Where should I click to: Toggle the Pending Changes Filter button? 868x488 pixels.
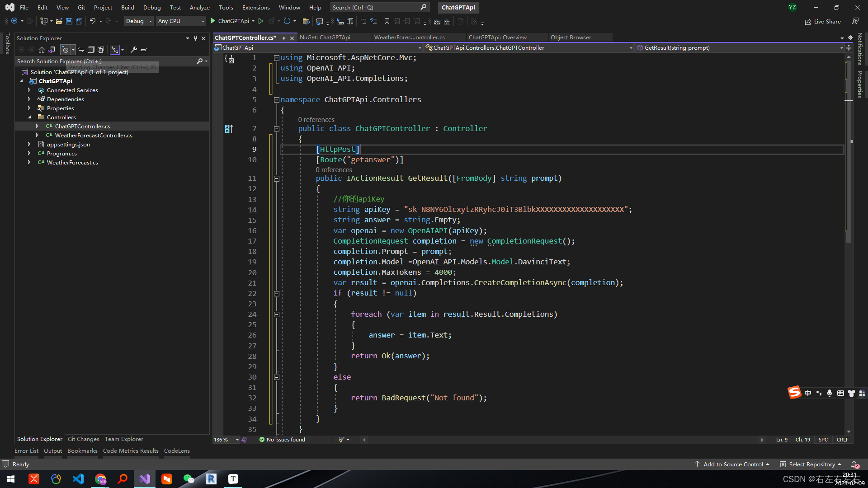coord(66,50)
